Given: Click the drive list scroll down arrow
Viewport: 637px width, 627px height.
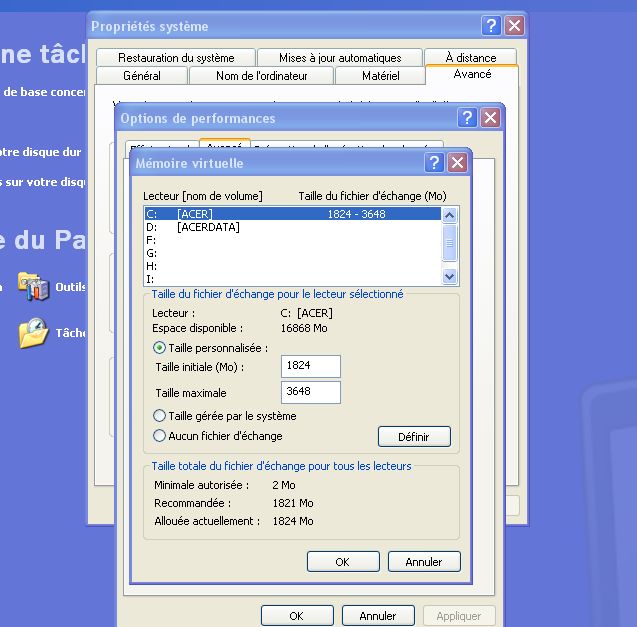Looking at the screenshot, I should pos(449,277).
